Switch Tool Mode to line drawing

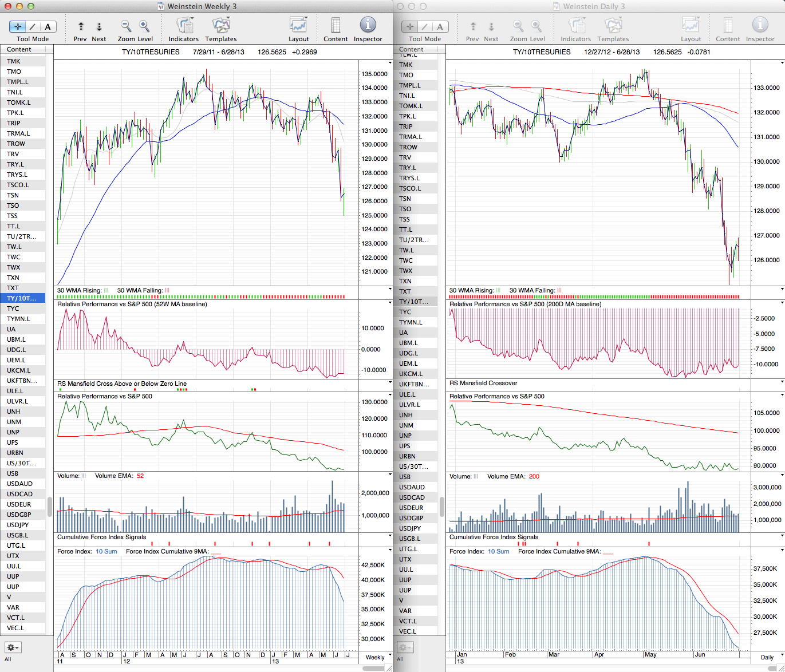coord(33,26)
